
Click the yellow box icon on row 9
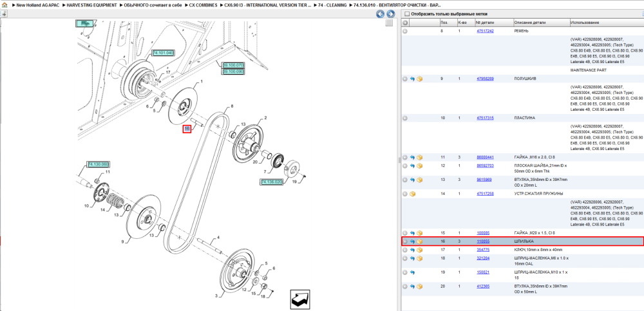click(419, 79)
